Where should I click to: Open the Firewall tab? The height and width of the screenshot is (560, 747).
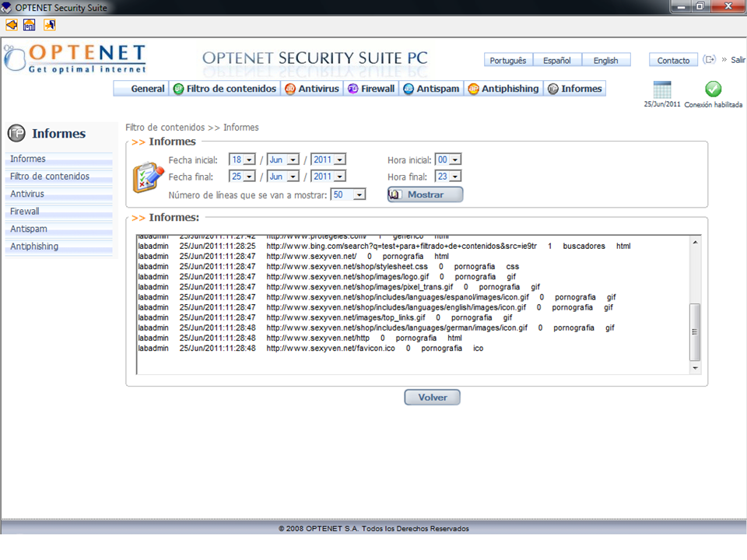pos(371,89)
